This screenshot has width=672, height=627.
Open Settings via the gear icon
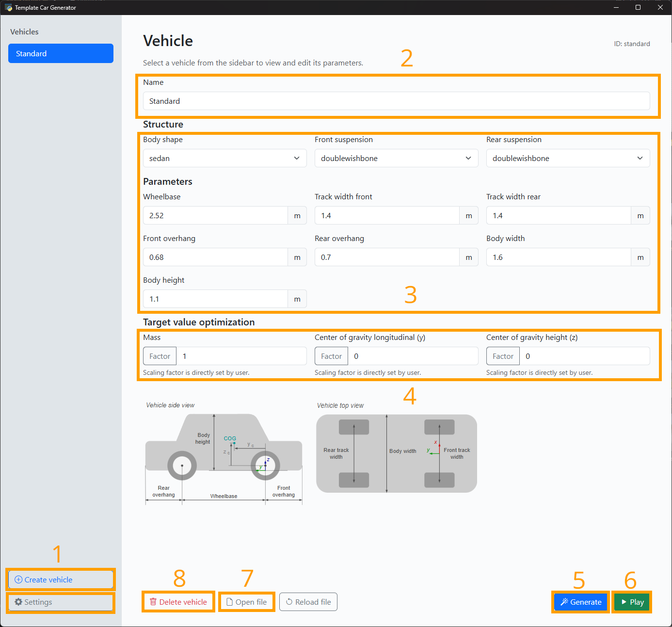point(18,602)
